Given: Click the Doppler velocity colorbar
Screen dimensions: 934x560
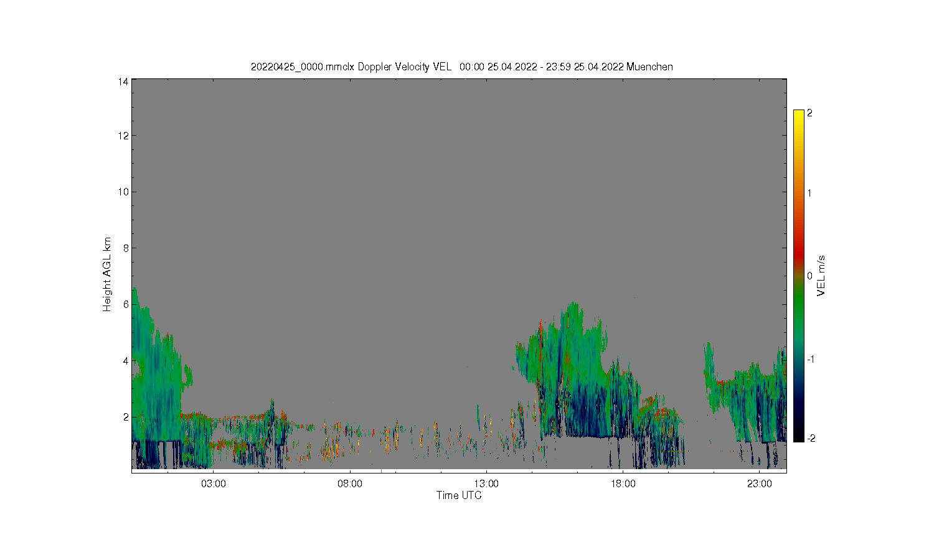Looking at the screenshot, I should click(x=799, y=276).
